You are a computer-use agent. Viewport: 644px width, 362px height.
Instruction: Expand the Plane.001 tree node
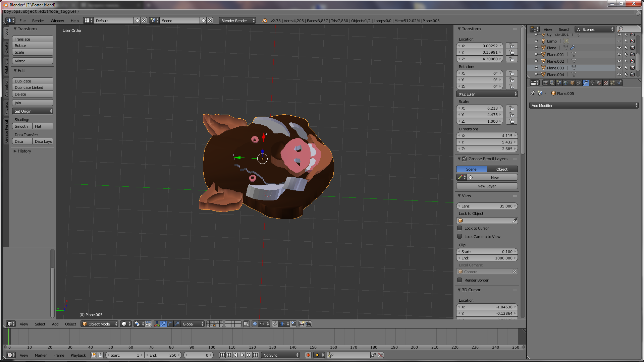point(536,54)
